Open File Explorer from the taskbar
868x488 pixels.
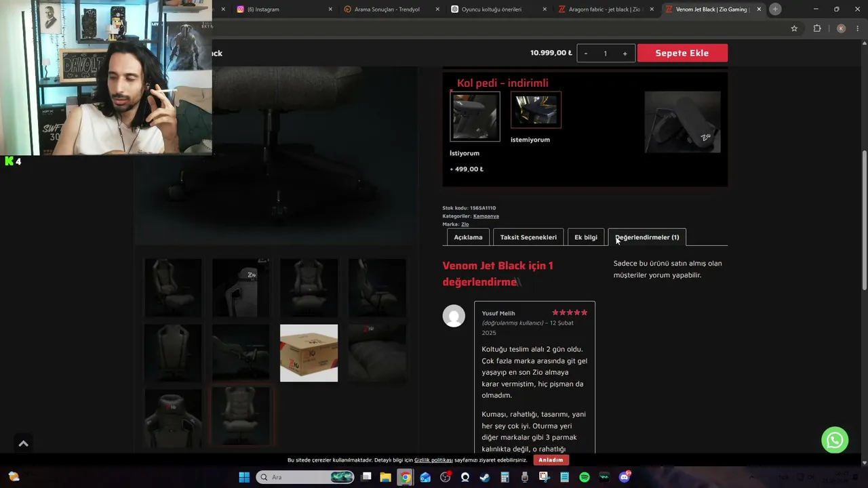point(385,477)
